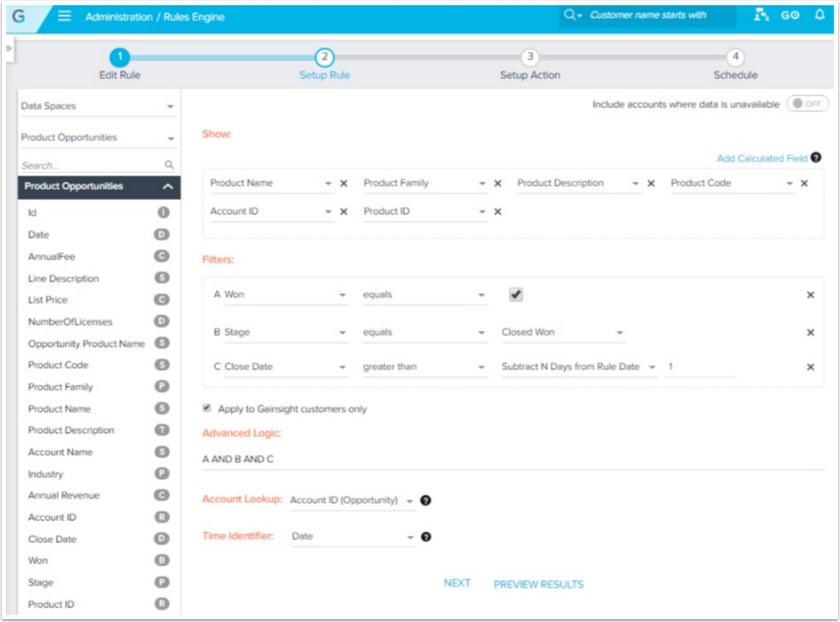
Task: Click the type badge for Id field
Action: pos(163,212)
